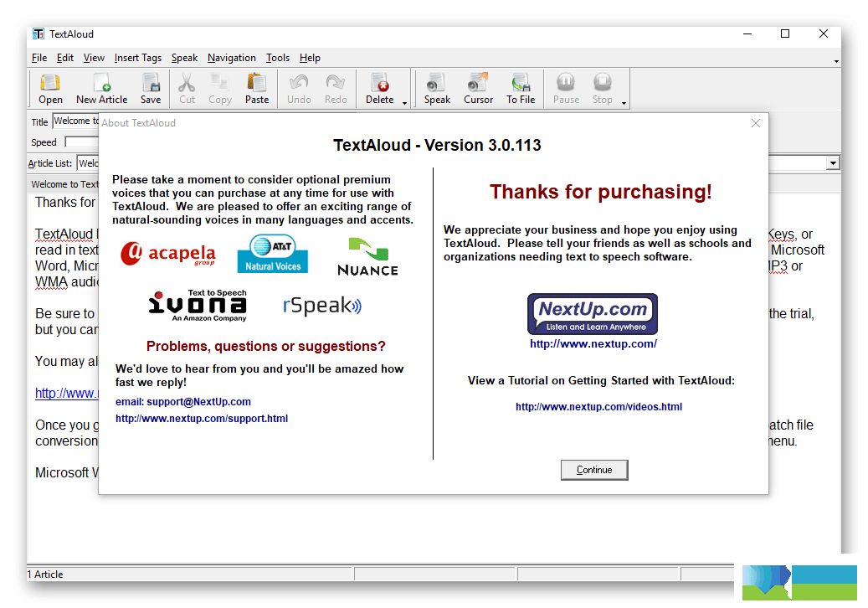Open the toolbar options arrow beside Stop
This screenshot has width=868, height=608.
624,102
